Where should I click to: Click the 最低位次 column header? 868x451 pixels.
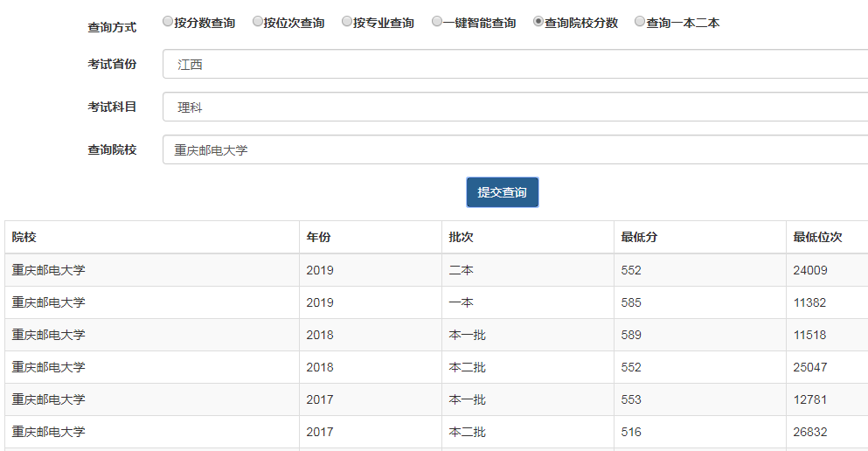point(817,238)
